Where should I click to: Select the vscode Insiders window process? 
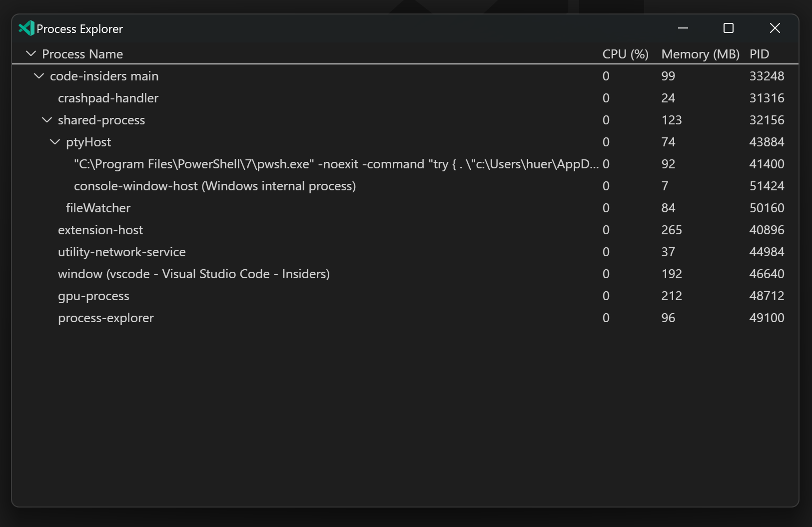pyautogui.click(x=193, y=274)
